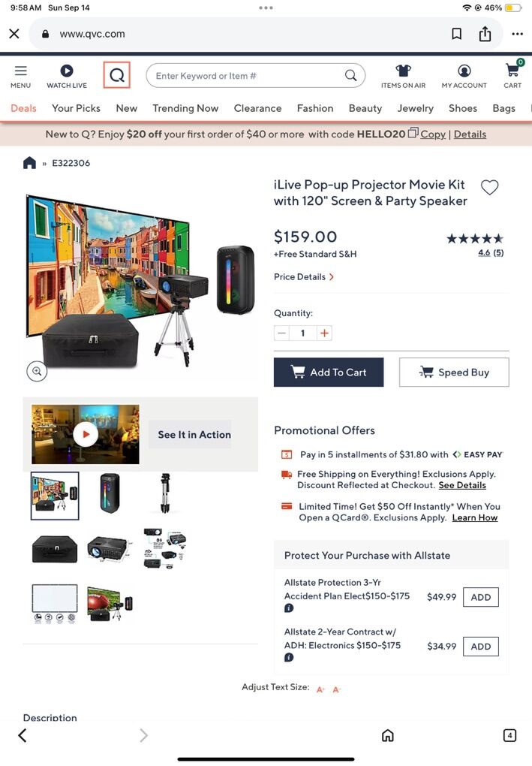Zoom product image with magnifier icon
The height and width of the screenshot is (766, 532).
pyautogui.click(x=37, y=372)
